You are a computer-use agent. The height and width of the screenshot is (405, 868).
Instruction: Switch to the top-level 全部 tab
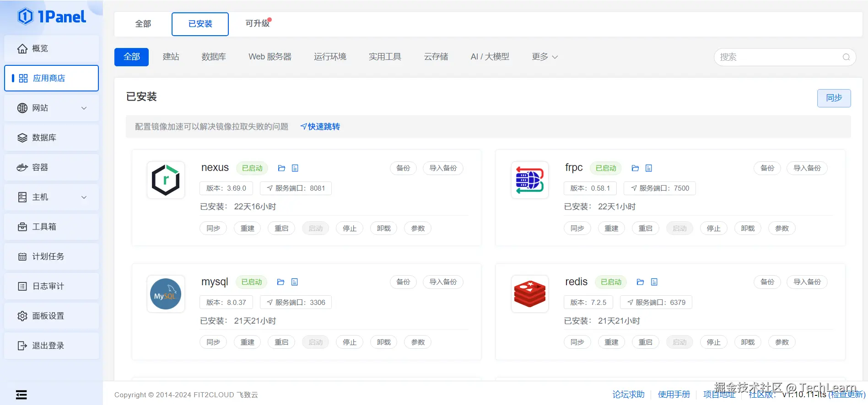[143, 24]
